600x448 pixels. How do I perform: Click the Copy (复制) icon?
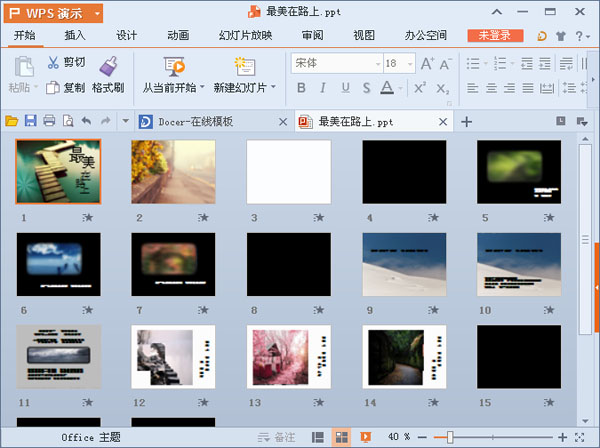(x=53, y=88)
